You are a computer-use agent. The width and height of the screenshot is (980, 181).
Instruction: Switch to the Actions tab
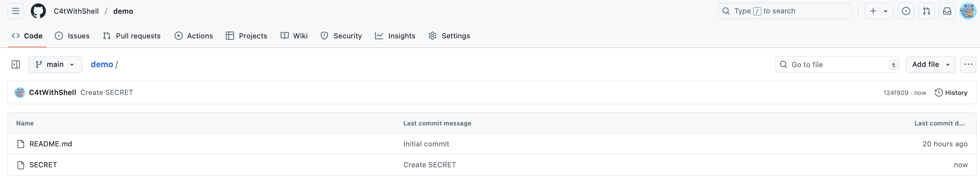[194, 36]
